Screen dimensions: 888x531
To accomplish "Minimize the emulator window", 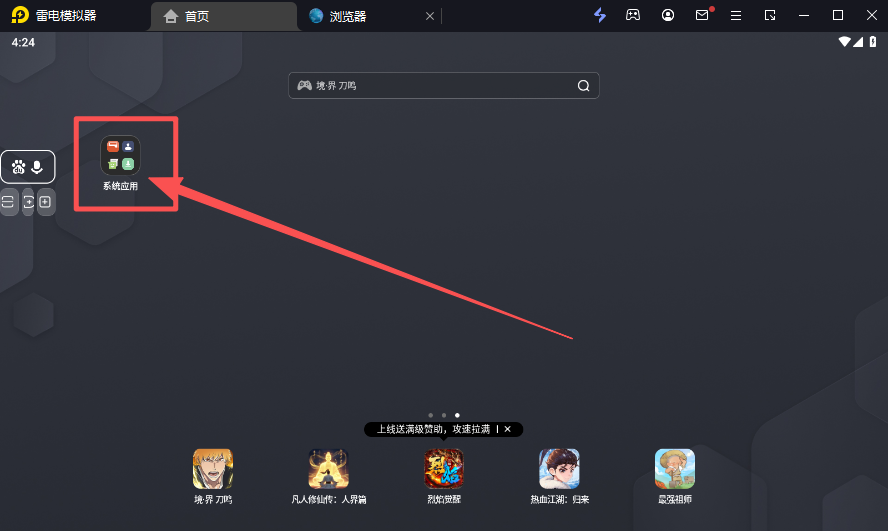I will click(804, 15).
